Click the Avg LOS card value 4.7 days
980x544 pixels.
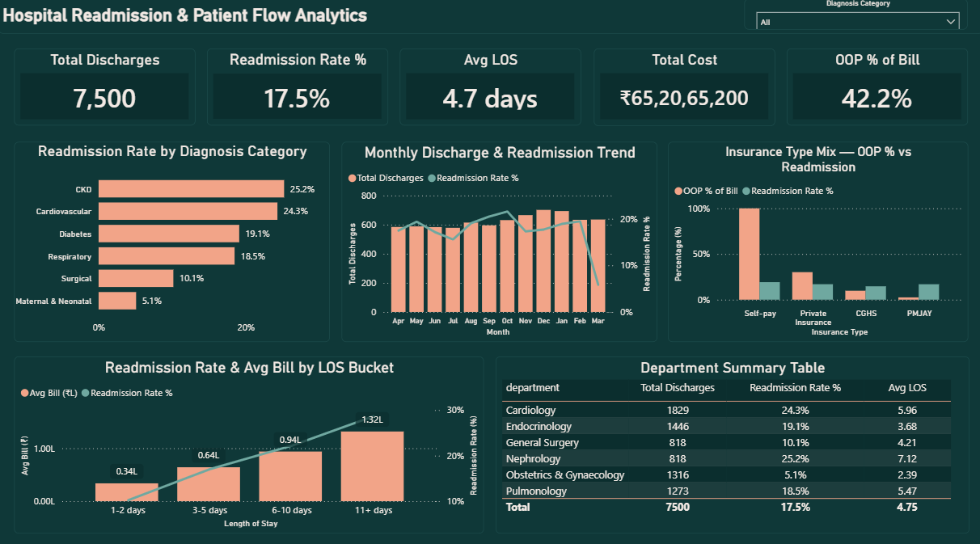click(490, 99)
